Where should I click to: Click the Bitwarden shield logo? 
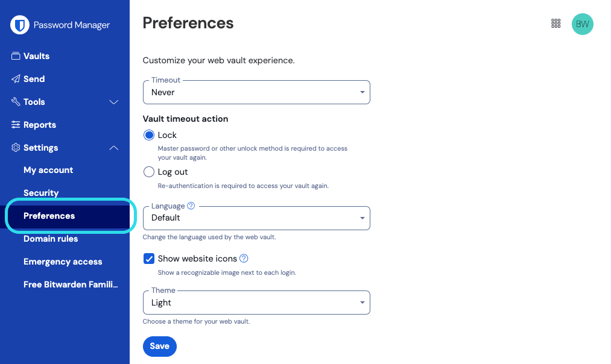click(20, 25)
